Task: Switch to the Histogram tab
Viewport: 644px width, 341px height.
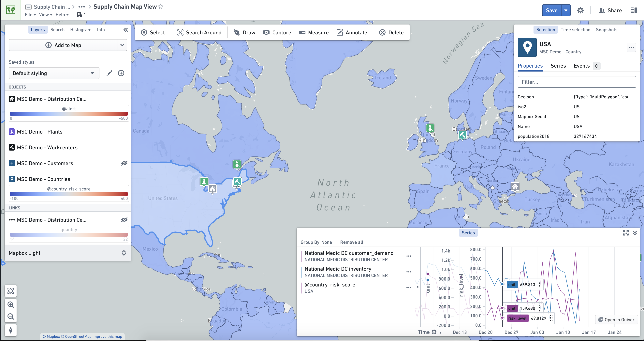Action: 81,30
